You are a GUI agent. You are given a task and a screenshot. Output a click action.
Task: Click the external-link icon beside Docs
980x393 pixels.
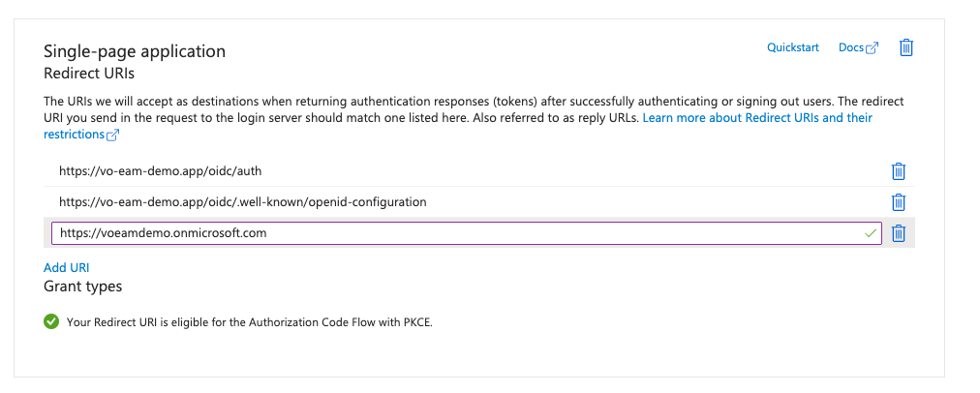[873, 48]
